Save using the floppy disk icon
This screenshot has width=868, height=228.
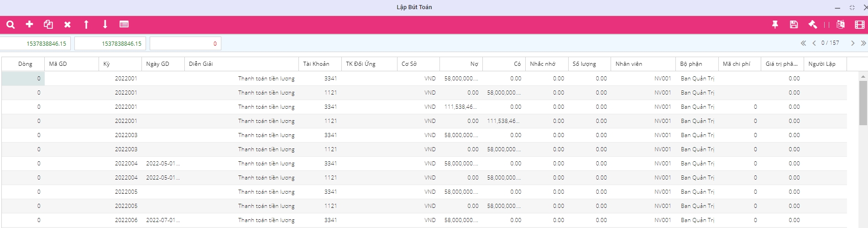pyautogui.click(x=794, y=25)
